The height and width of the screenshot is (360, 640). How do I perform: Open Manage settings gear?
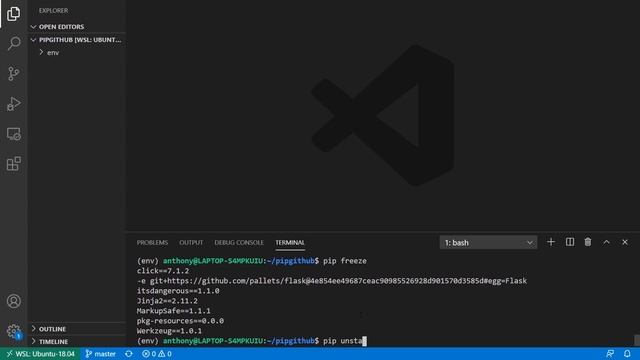click(13, 331)
